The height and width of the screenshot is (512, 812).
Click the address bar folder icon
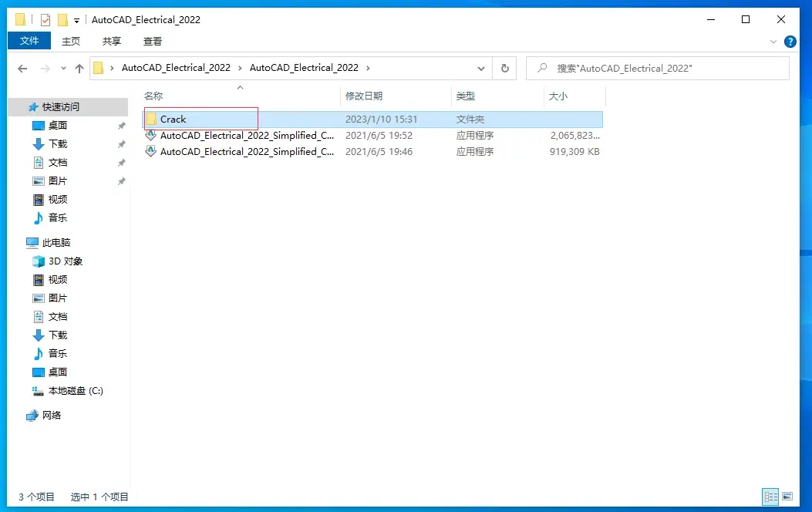99,68
